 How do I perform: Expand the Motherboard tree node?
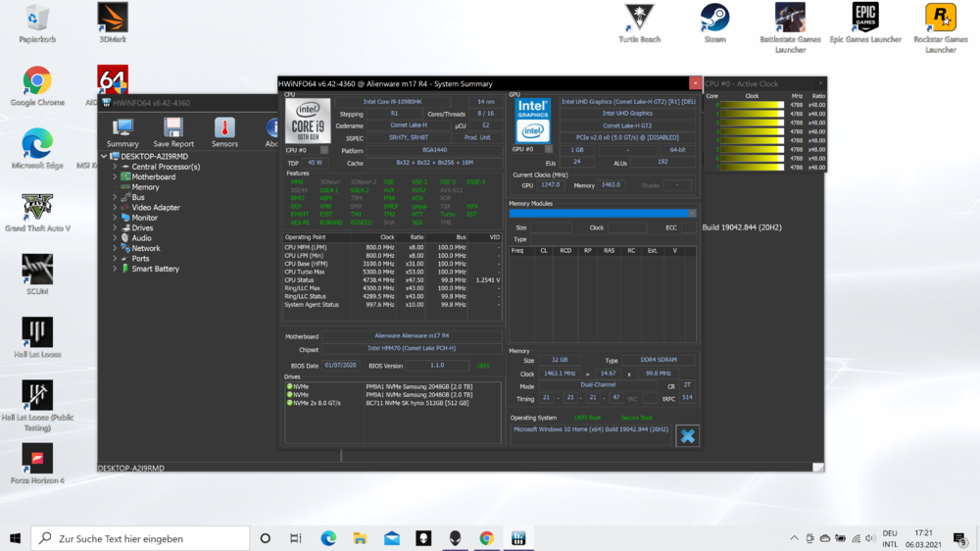115,177
